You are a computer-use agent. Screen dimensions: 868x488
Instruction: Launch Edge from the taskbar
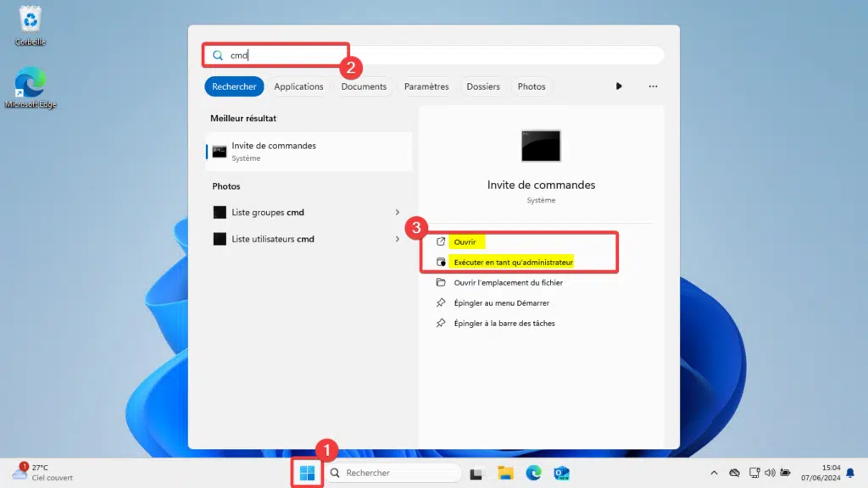tap(533, 473)
